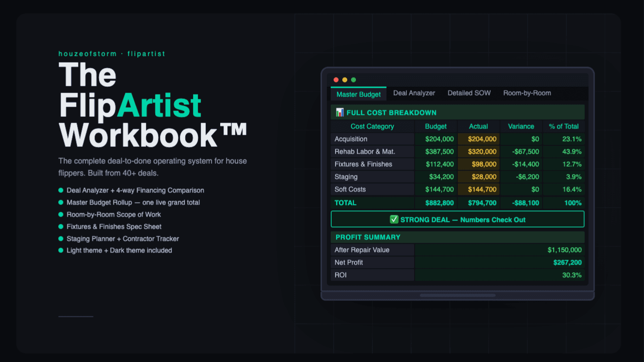This screenshot has width=644, height=362.
Task: Click the $267,200 Net Profit value
Action: [499, 263]
